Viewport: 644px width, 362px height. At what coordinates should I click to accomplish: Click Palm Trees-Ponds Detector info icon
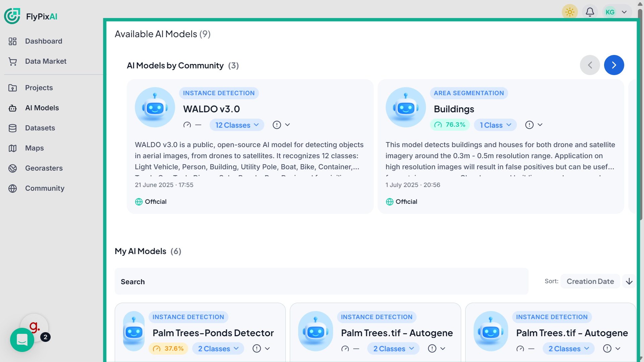pos(257,349)
